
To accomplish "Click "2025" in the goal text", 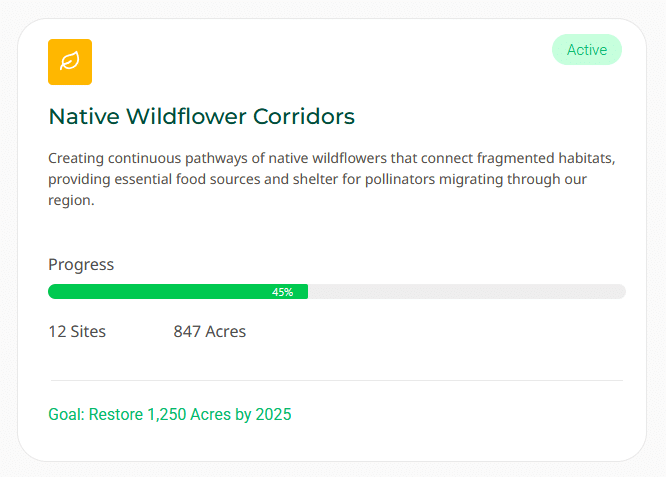I will pyautogui.click(x=273, y=414).
